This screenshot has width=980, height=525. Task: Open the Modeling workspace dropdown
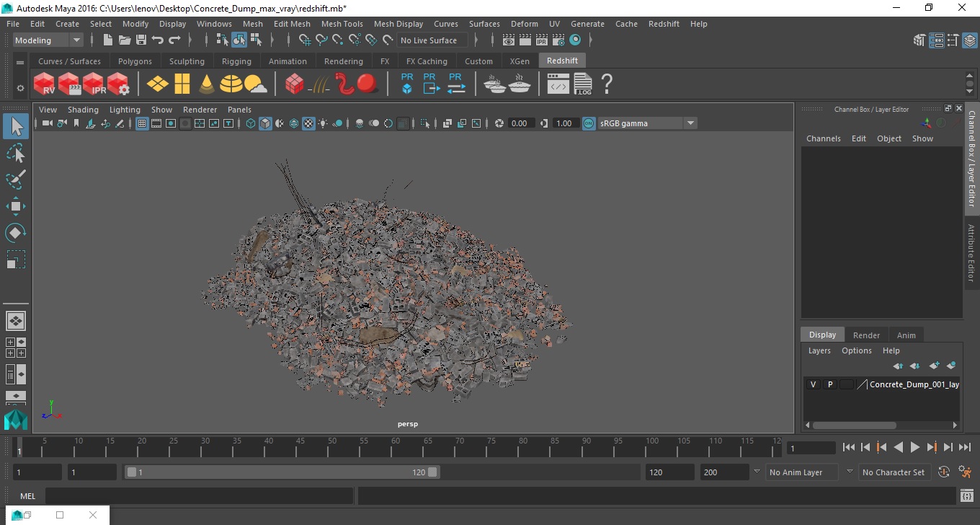(48, 40)
